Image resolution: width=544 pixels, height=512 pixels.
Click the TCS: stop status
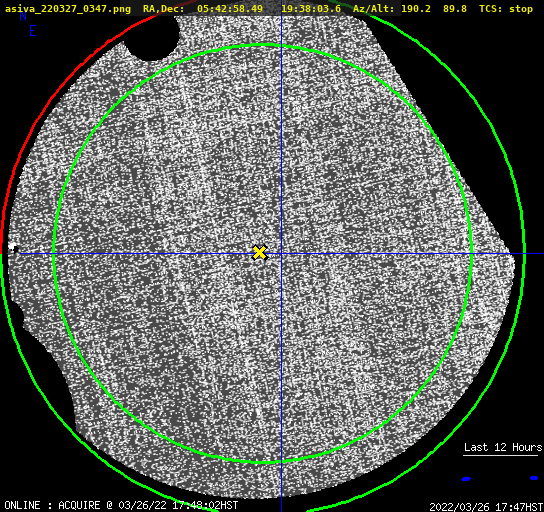(x=506, y=9)
